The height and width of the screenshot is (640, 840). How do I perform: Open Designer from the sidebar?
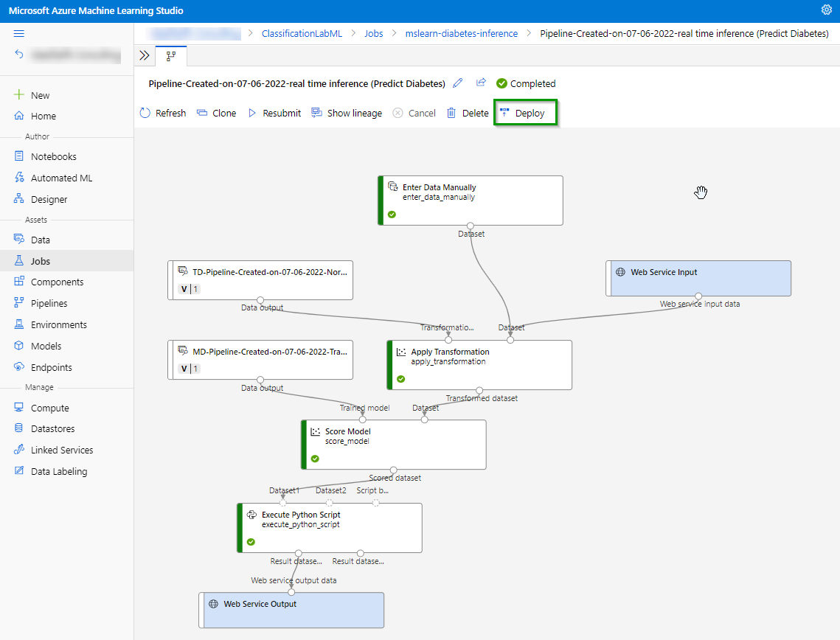coord(49,199)
